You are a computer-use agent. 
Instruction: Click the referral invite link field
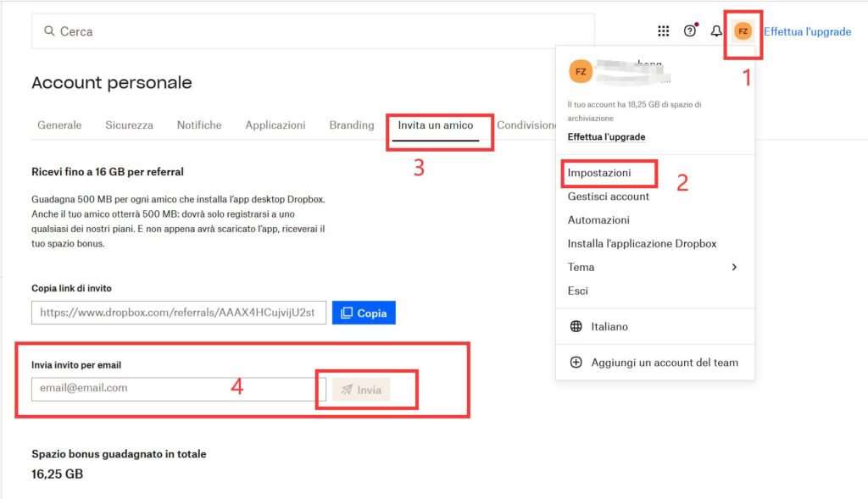(x=179, y=313)
